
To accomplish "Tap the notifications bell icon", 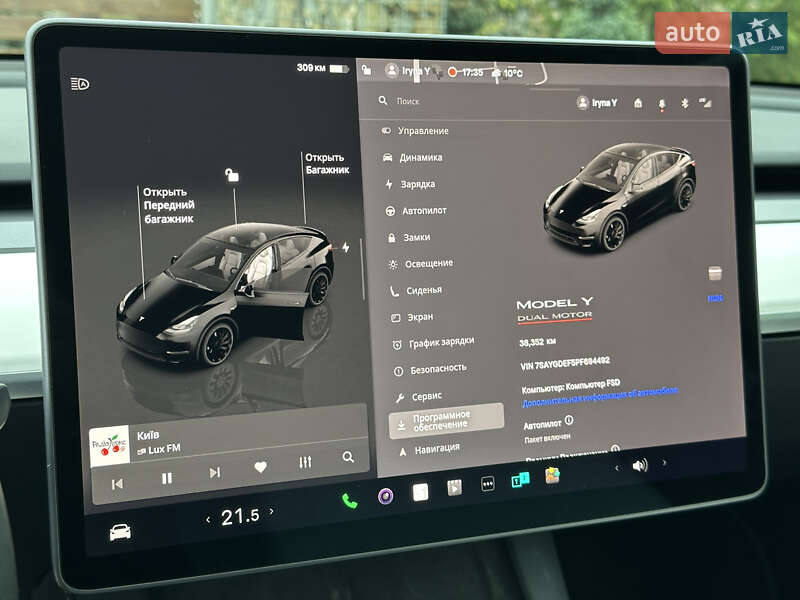I will 661,103.
